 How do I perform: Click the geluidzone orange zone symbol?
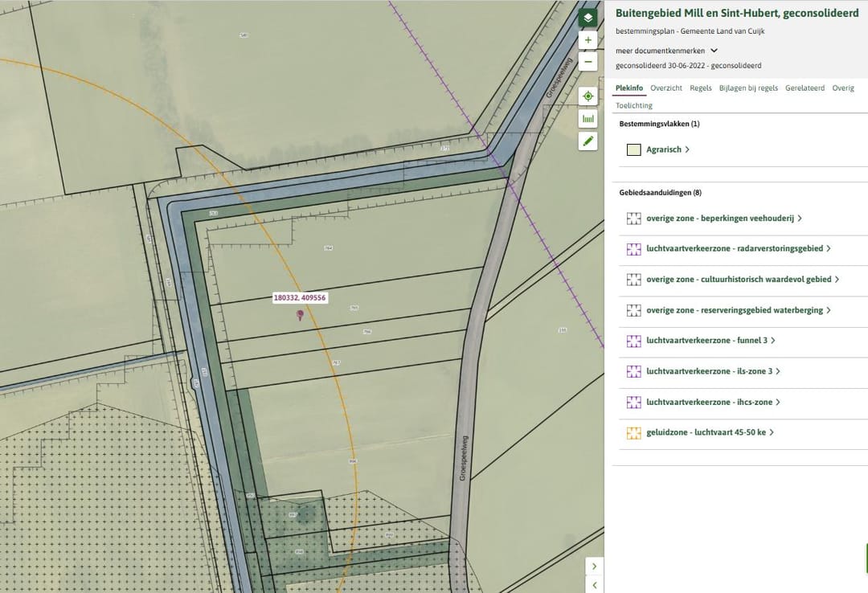click(633, 432)
